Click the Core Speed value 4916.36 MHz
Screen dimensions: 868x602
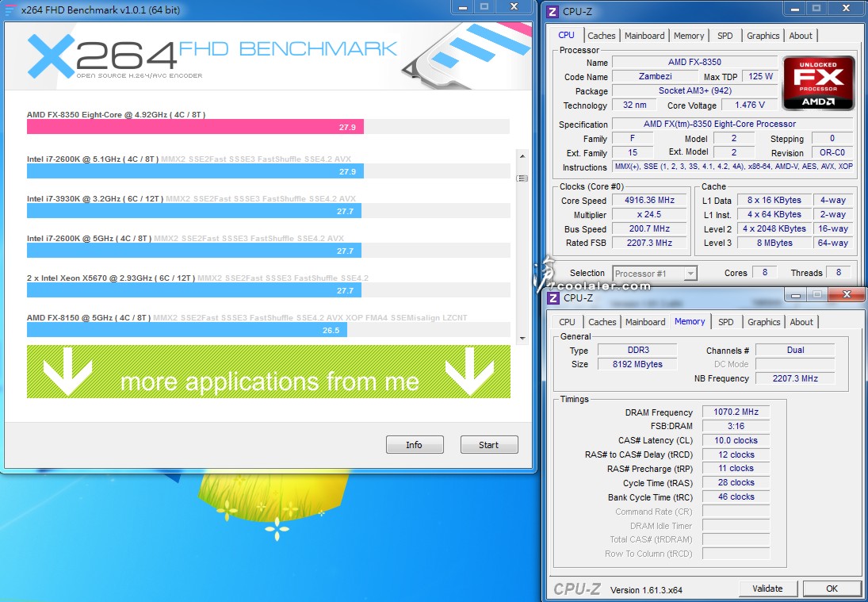(x=650, y=200)
